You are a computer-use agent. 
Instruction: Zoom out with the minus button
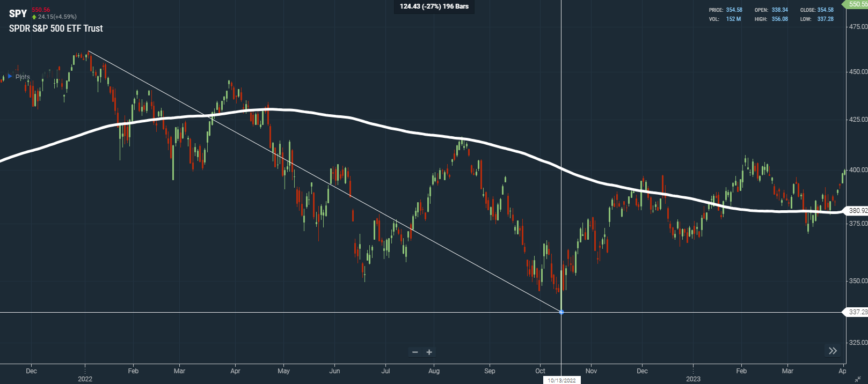click(x=415, y=352)
